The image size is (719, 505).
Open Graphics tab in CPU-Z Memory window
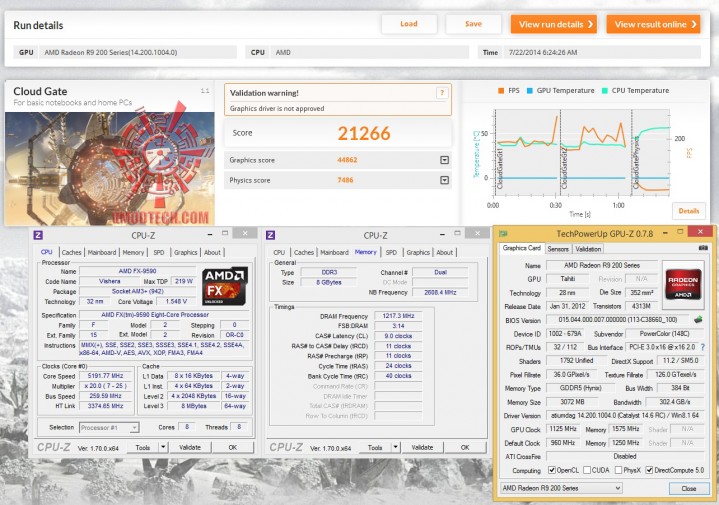[x=418, y=252]
